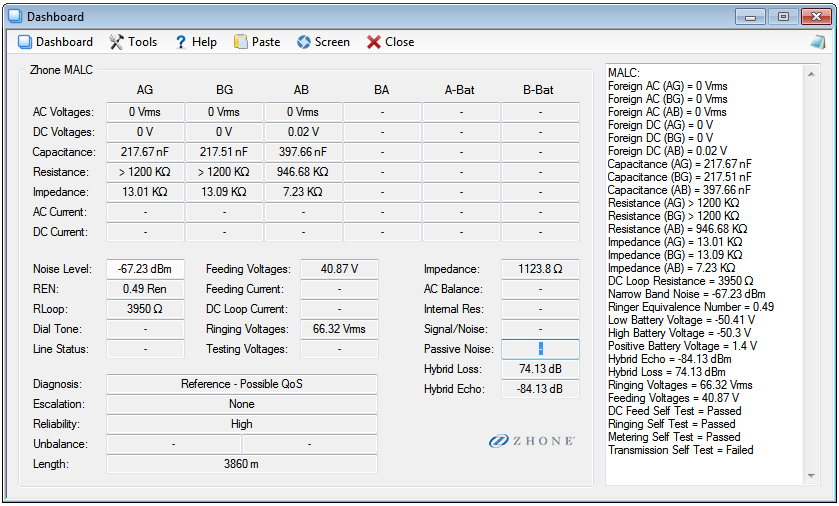Click the Passive Noise input field
Image resolution: width=839 pixels, height=506 pixels.
coord(540,349)
